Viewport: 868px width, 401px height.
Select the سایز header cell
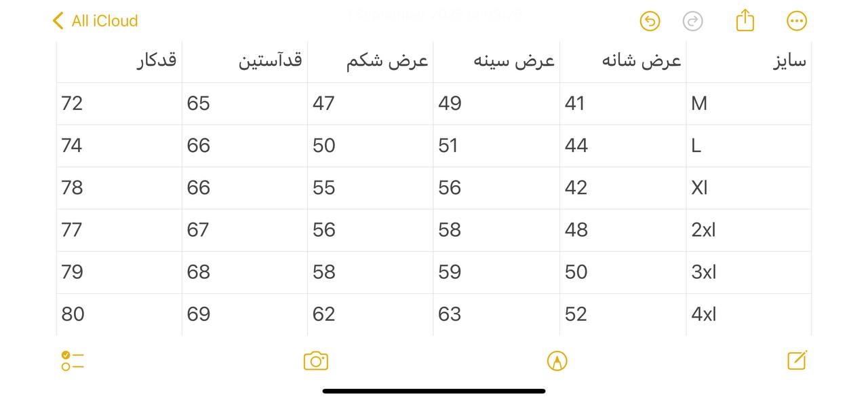(749, 62)
